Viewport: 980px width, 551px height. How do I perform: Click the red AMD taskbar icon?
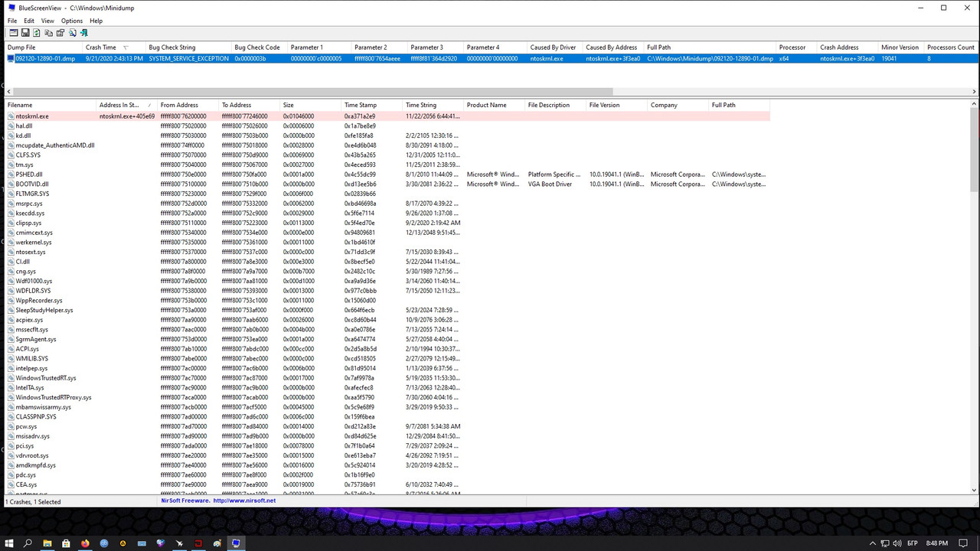point(198,543)
